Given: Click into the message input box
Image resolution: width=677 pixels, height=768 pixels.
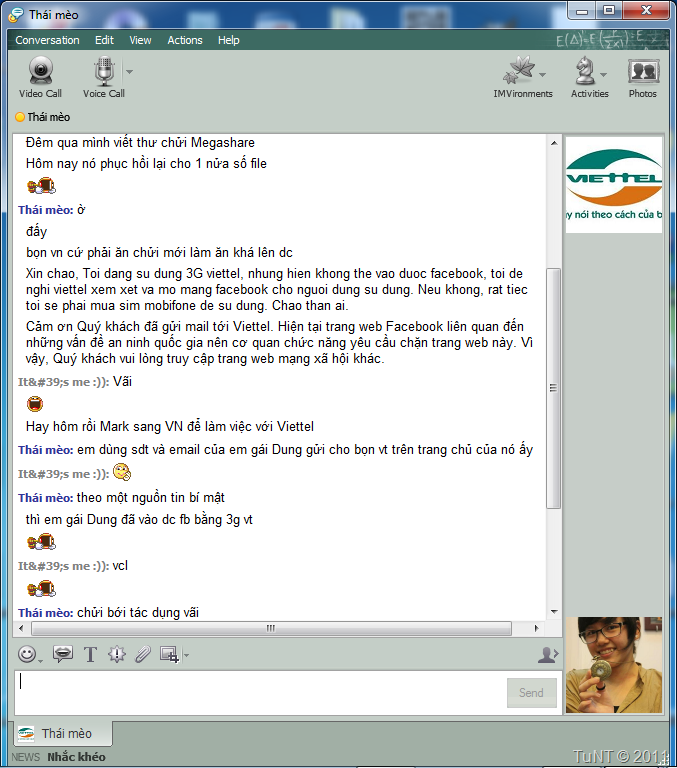Looking at the screenshot, I should click(x=260, y=693).
